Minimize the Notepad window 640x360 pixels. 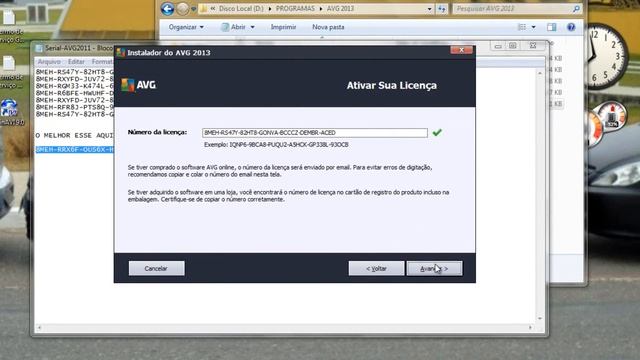(498, 46)
